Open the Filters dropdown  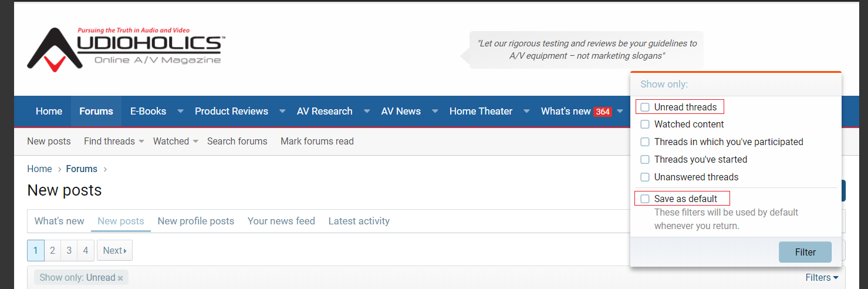pyautogui.click(x=822, y=278)
